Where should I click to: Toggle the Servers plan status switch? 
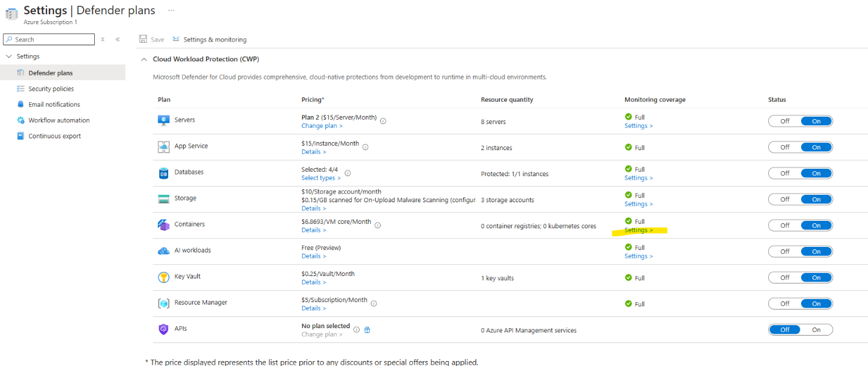[800, 121]
